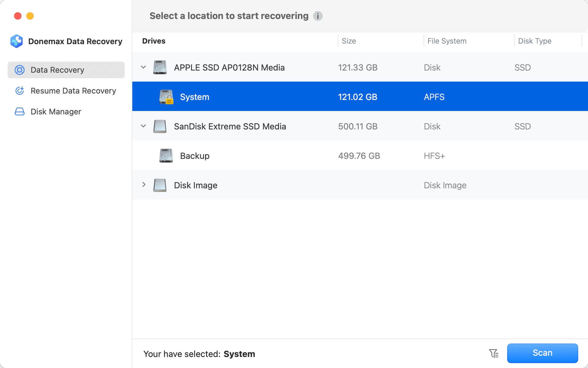588x368 pixels.
Task: Switch to the Resume Data Recovery section
Action: (73, 91)
